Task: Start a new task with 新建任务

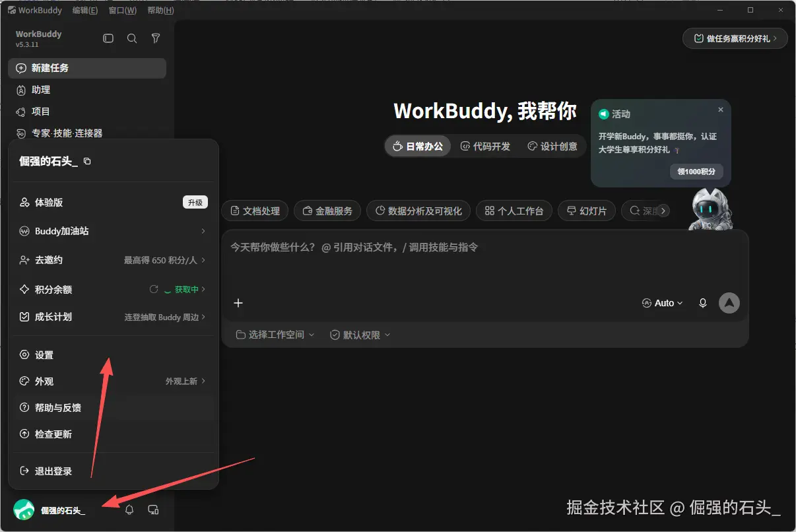Action: point(87,68)
